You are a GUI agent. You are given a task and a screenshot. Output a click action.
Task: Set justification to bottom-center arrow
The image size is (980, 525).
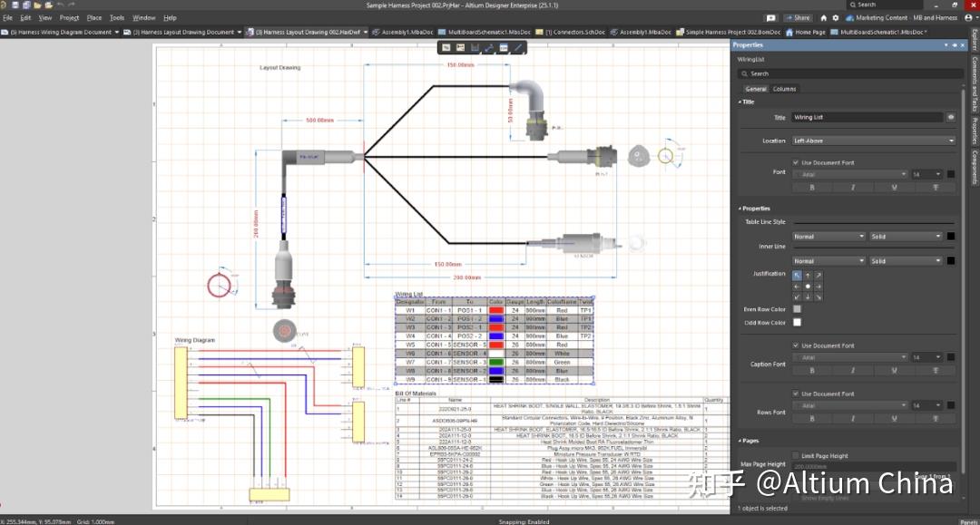(808, 297)
